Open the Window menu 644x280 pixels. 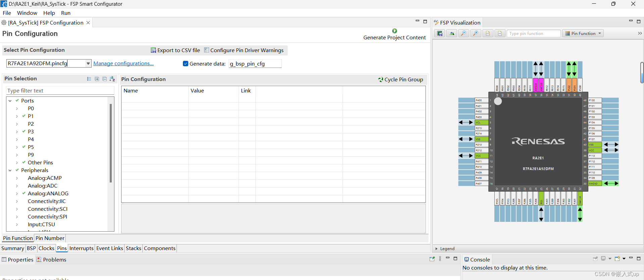(x=27, y=13)
